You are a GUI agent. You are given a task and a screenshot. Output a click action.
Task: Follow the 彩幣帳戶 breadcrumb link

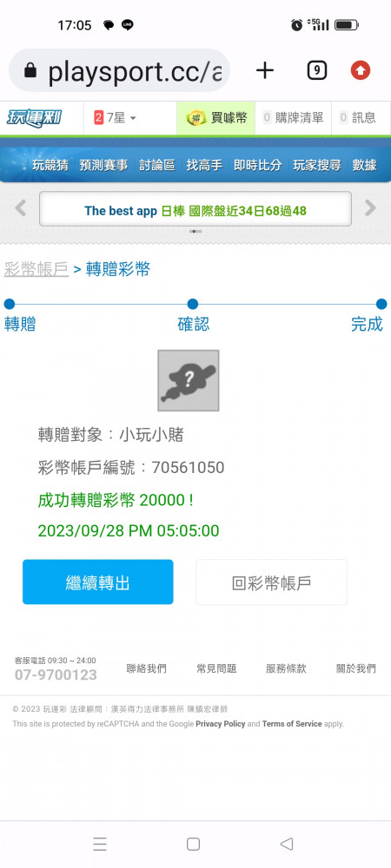(36, 270)
